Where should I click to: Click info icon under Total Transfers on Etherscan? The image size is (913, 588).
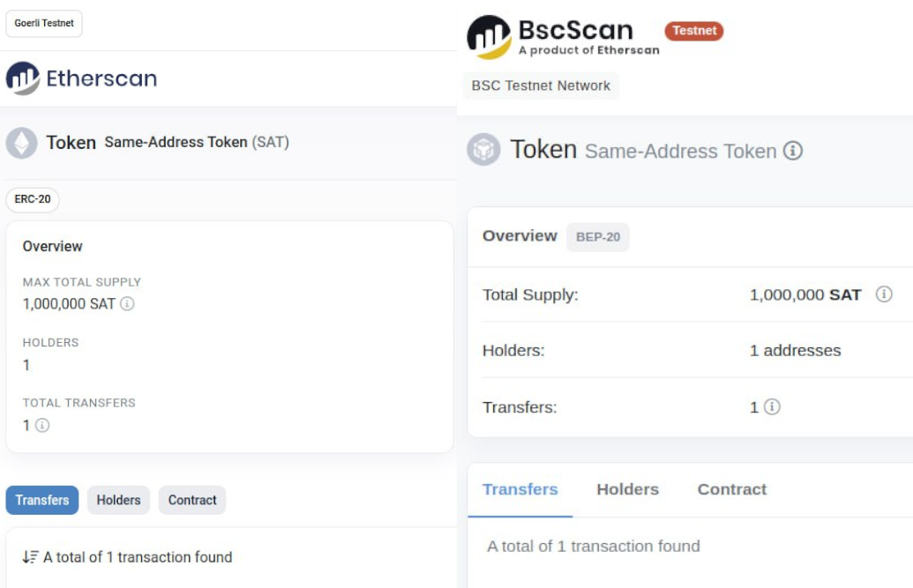coord(41,425)
